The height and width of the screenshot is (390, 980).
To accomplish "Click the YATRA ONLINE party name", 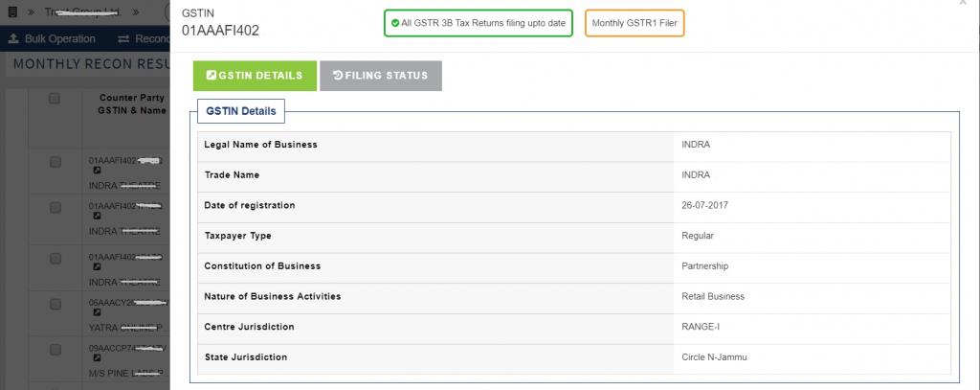I will coord(128,328).
